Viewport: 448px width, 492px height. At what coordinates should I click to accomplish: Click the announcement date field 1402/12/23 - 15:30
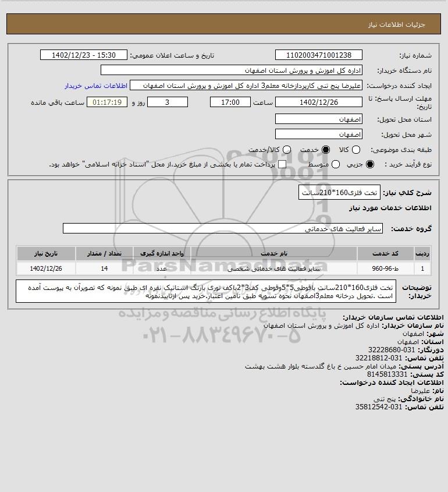pyautogui.click(x=84, y=55)
